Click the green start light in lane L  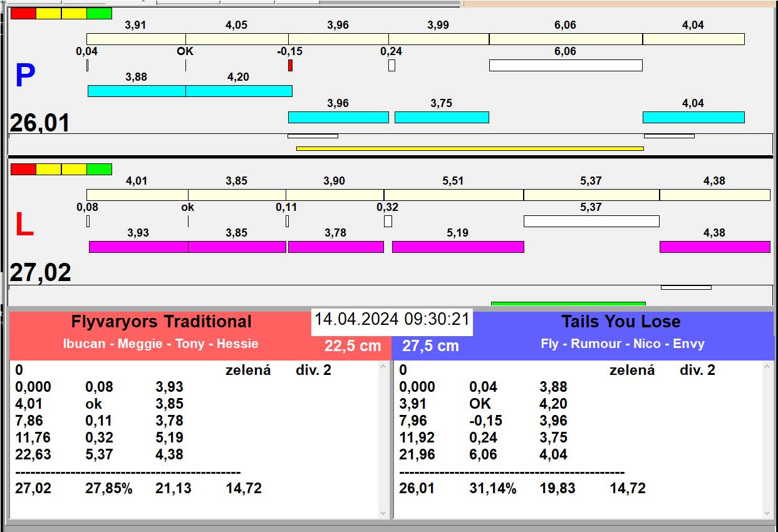click(99, 169)
